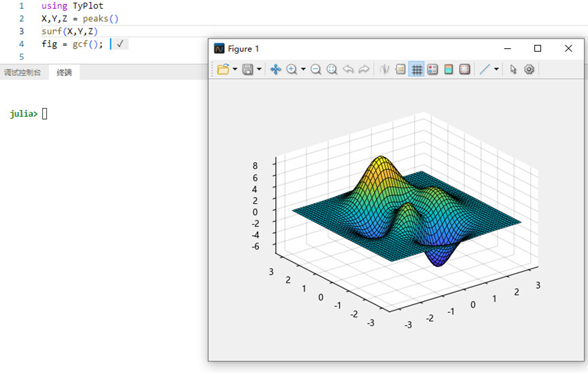Close the Figure 1 window
Viewport: 588px width, 373px height.
point(568,48)
